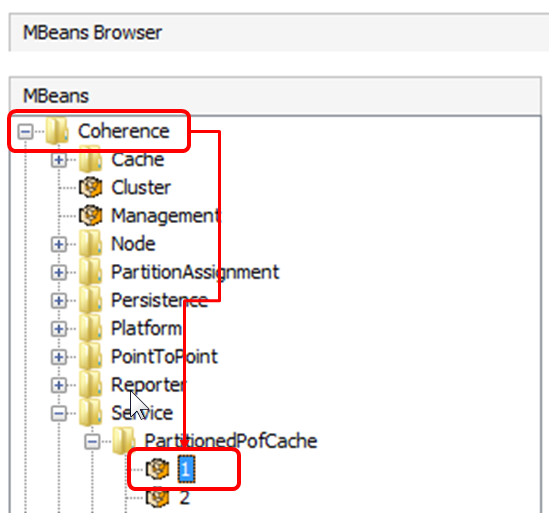Select the Cache tree item
The width and height of the screenshot is (558, 531).
138,159
